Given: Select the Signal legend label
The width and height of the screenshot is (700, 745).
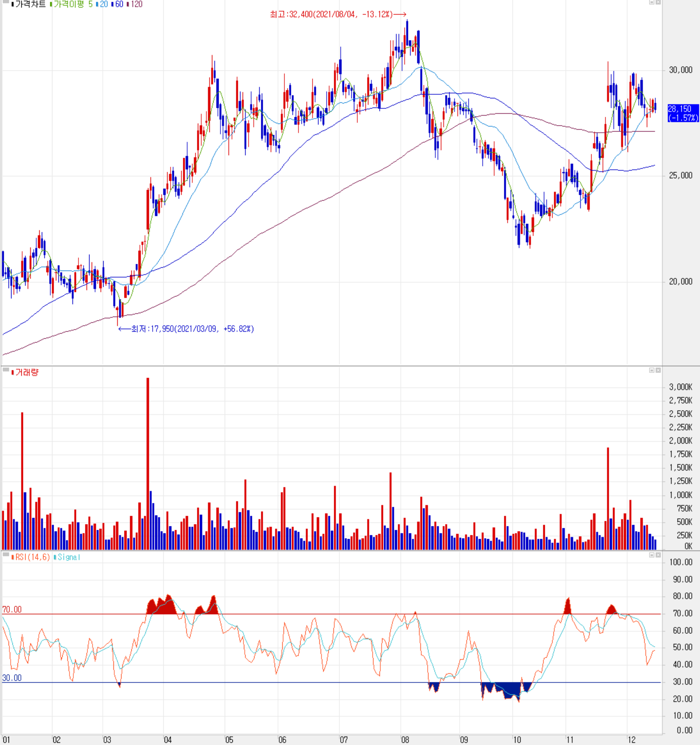Looking at the screenshot, I should (x=69, y=557).
